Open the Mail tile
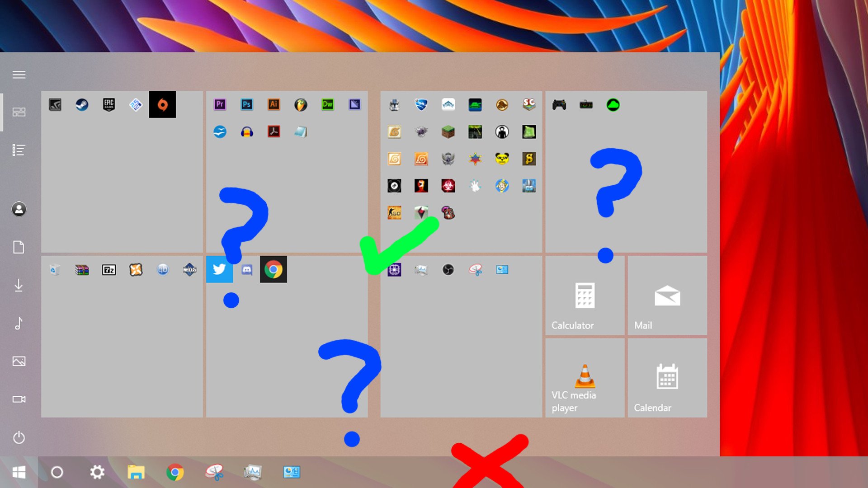 (667, 296)
